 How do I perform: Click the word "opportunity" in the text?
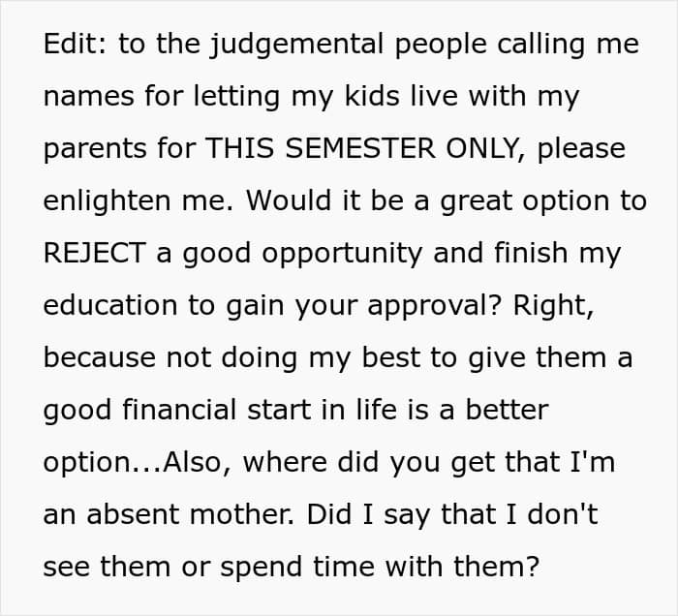pyautogui.click(x=342, y=254)
